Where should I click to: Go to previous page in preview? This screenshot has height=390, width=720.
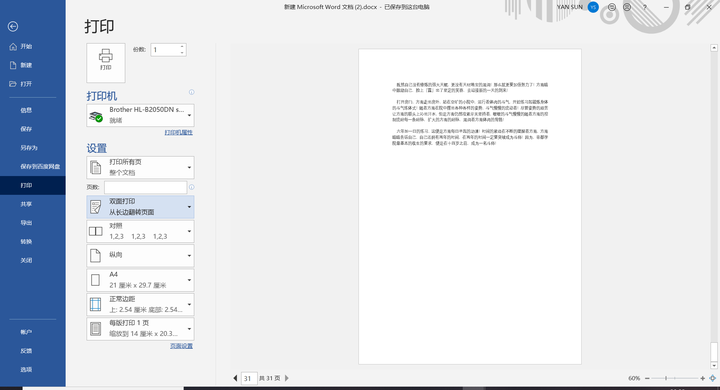pos(236,378)
